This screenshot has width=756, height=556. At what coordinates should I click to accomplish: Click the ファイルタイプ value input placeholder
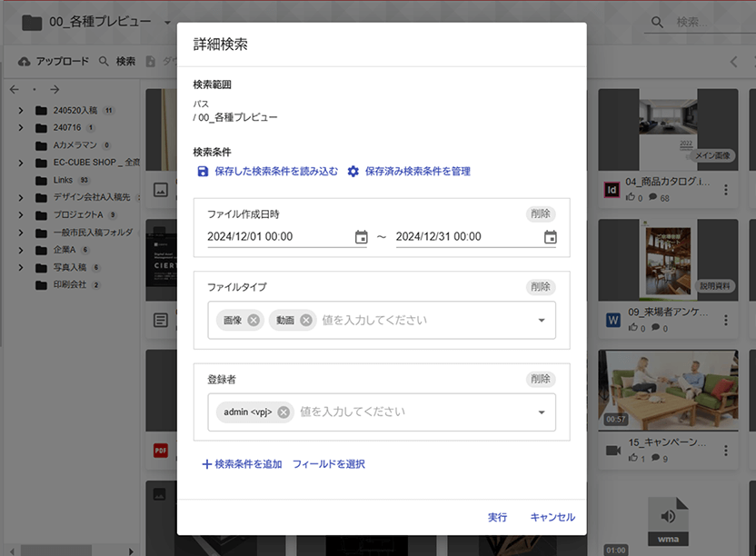pos(374,320)
